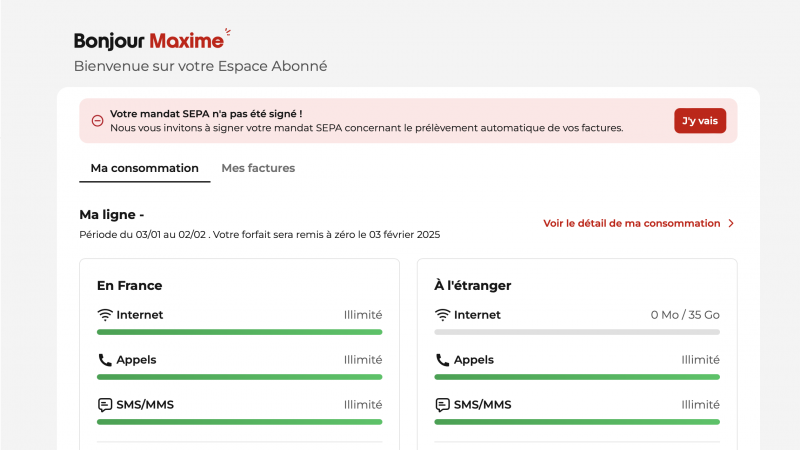Click the À l'étranger card heading
The height and width of the screenshot is (450, 800).
[472, 285]
